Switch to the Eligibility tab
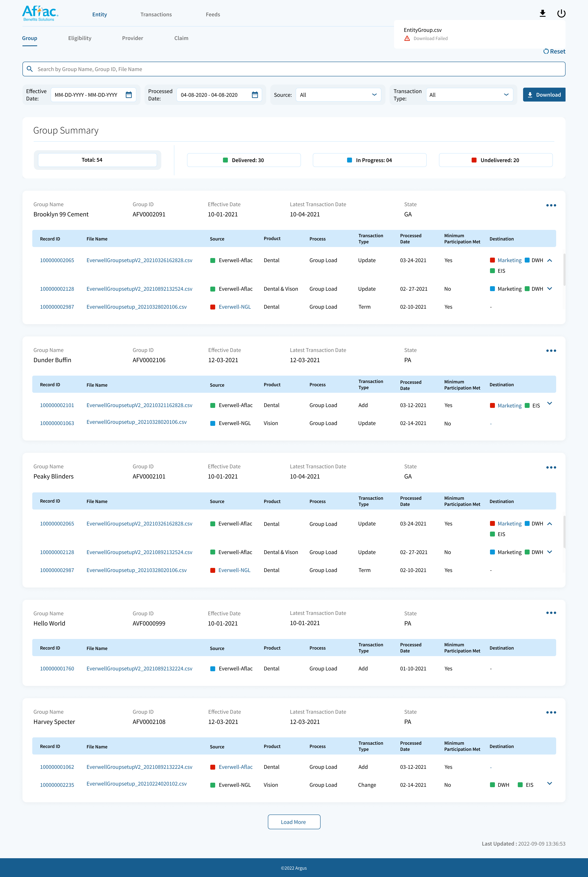This screenshot has height=877, width=588. coord(79,38)
